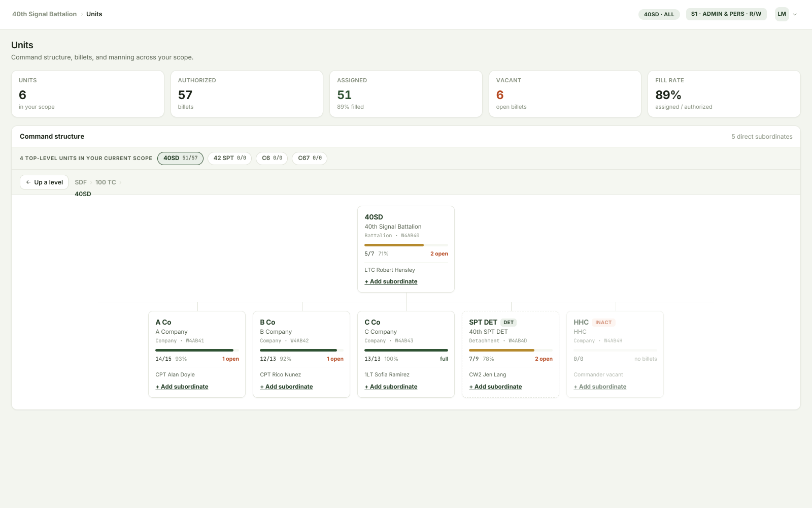
Task: Select commander CW2 Jen Lang
Action: pyautogui.click(x=487, y=375)
